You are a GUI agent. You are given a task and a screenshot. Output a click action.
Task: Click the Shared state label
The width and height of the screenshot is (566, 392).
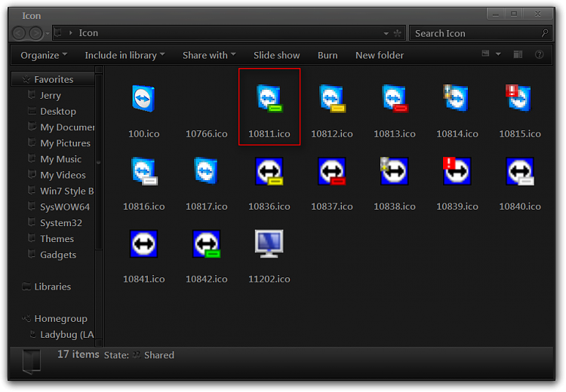click(159, 355)
